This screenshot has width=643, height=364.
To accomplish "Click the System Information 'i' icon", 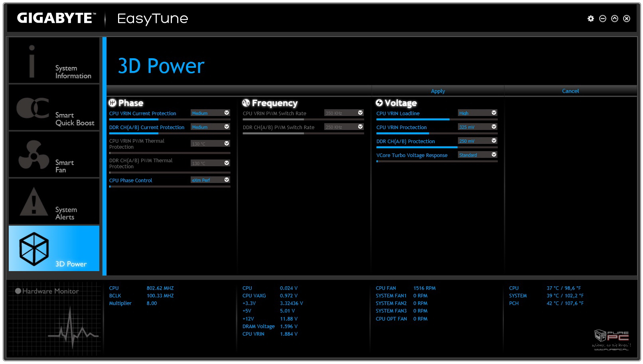I will pos(32,61).
